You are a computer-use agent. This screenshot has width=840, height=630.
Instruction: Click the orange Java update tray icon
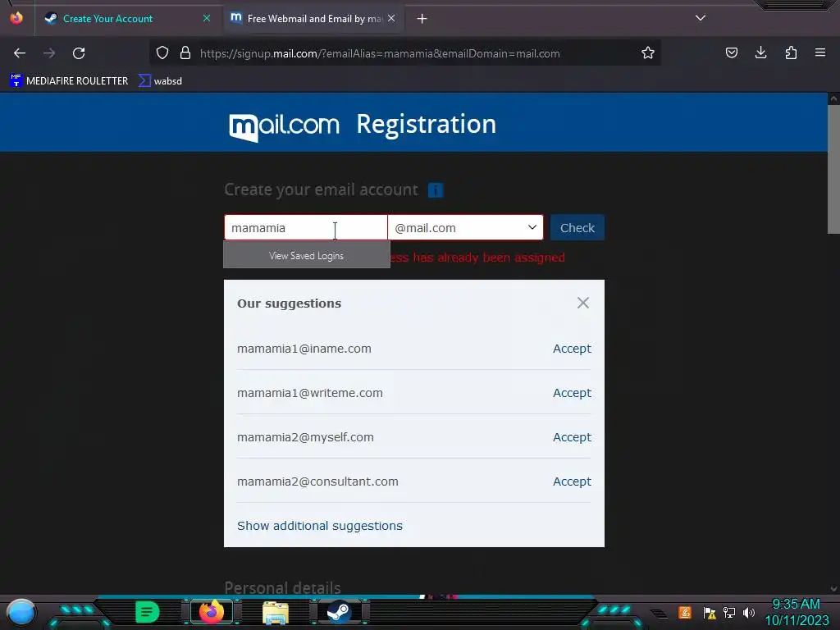click(685, 612)
